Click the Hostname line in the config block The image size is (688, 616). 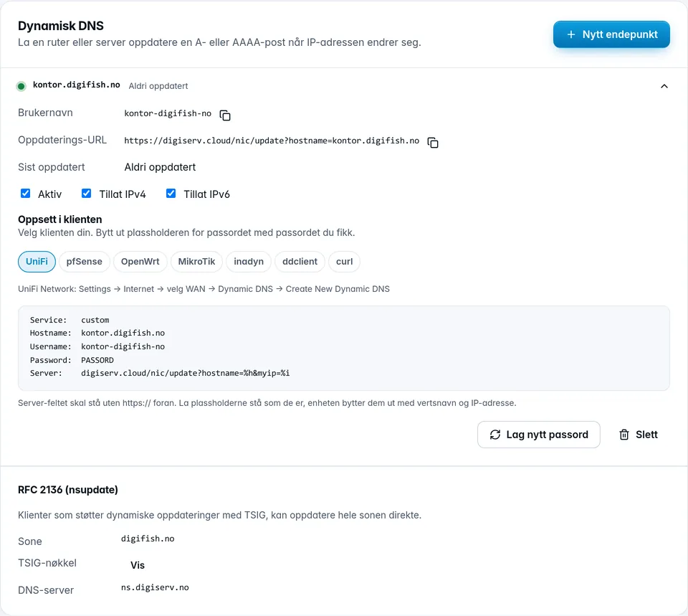[97, 333]
